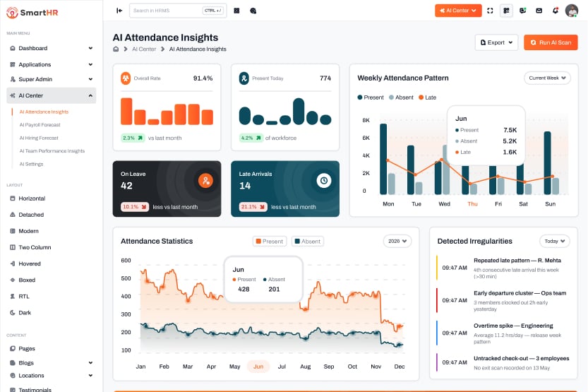This screenshot has width=588, height=392.
Task: Open the 2026 year dropdown
Action: click(x=397, y=241)
